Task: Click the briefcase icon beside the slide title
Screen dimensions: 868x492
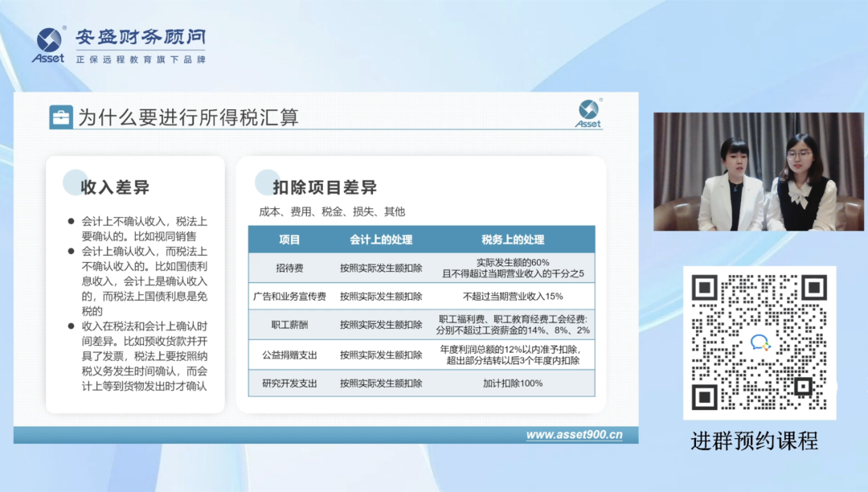Action: (60, 117)
